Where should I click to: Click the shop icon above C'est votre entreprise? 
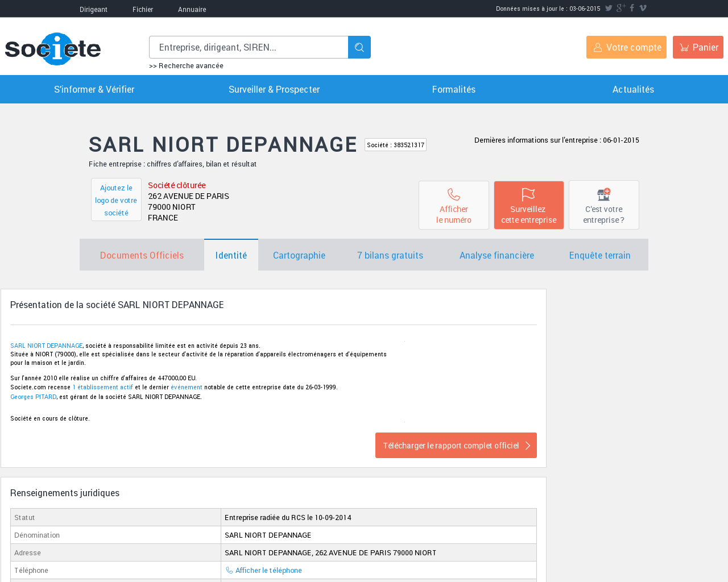603,194
